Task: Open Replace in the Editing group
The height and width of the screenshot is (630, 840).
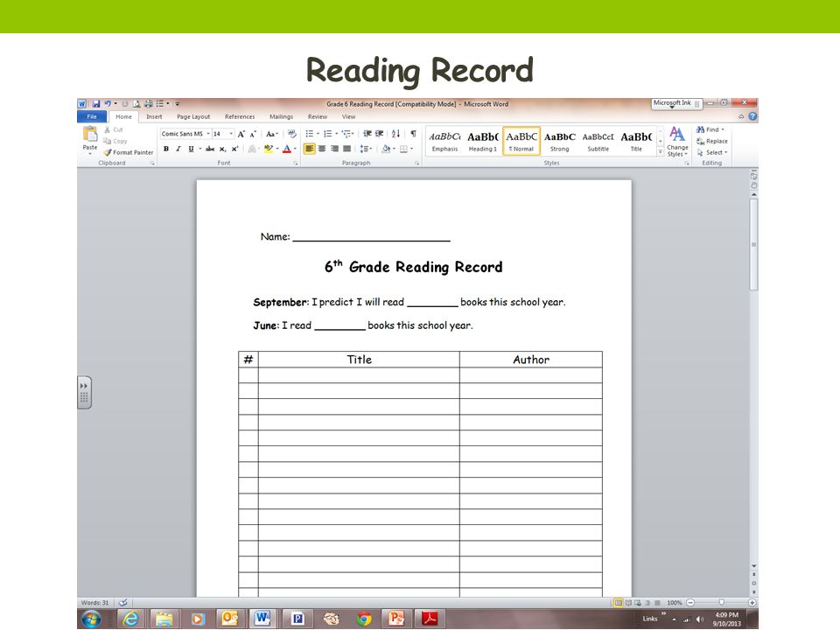Action: click(x=712, y=141)
